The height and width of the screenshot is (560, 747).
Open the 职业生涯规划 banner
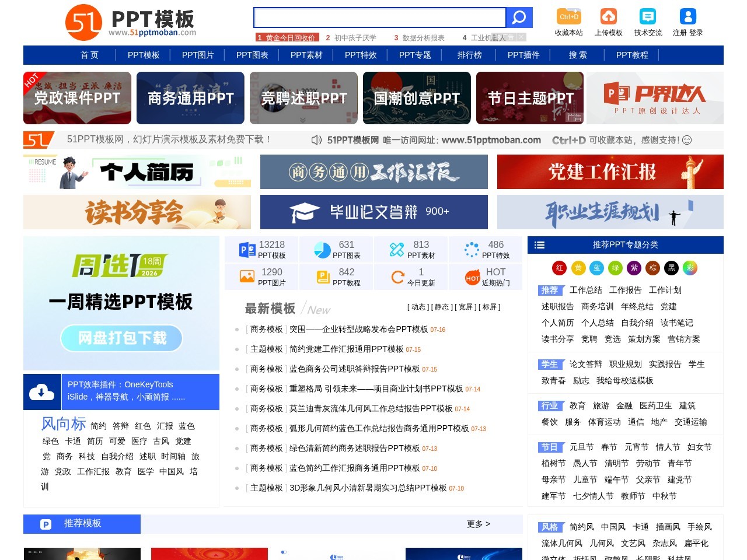tap(610, 212)
